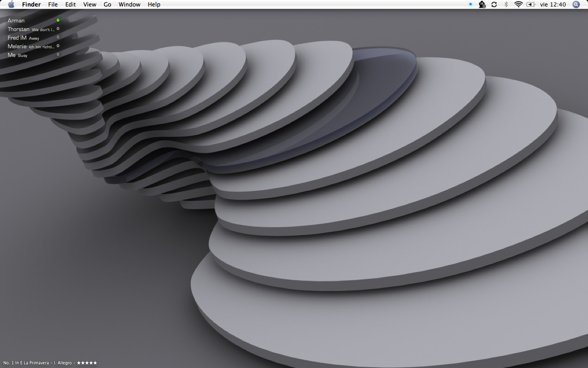
Task: Click Thorsten's gray status dot
Action: click(x=58, y=29)
